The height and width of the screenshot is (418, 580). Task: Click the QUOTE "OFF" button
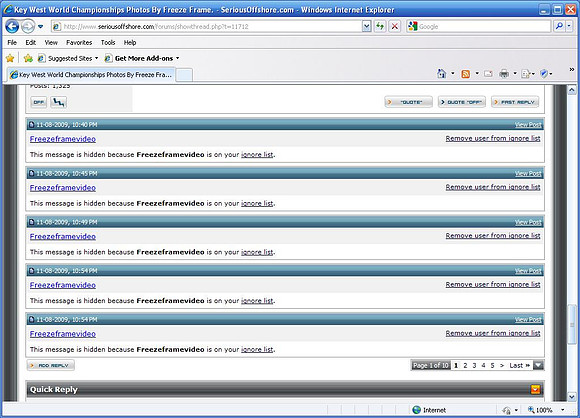click(x=462, y=102)
